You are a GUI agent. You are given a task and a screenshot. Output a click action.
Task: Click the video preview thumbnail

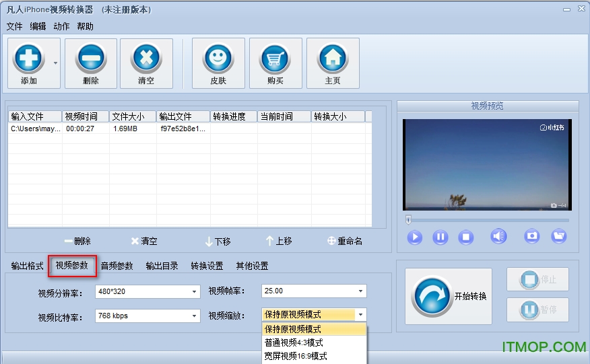(x=487, y=165)
